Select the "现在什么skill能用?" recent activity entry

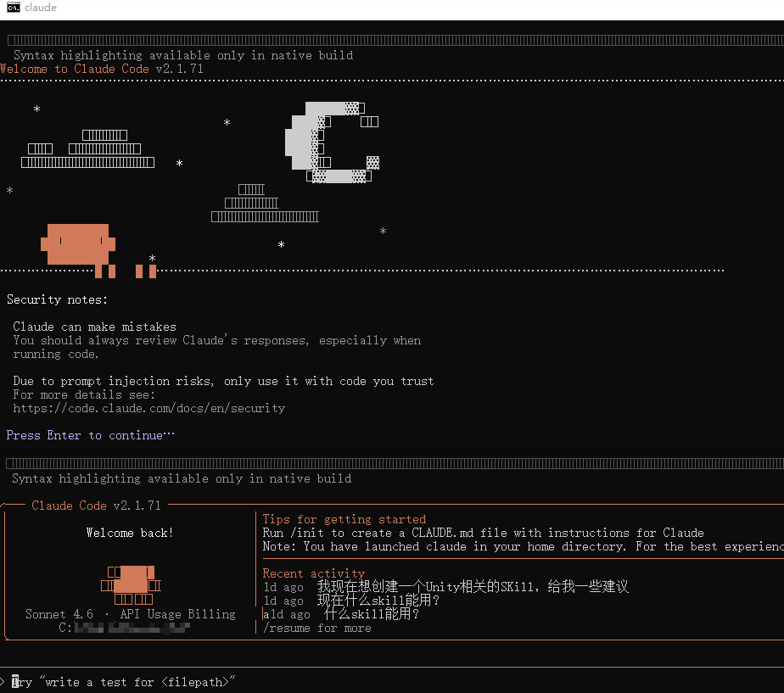[378, 601]
